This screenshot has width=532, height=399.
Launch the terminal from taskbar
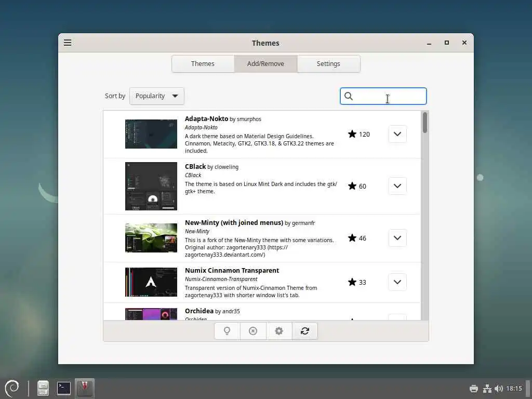coord(64,388)
